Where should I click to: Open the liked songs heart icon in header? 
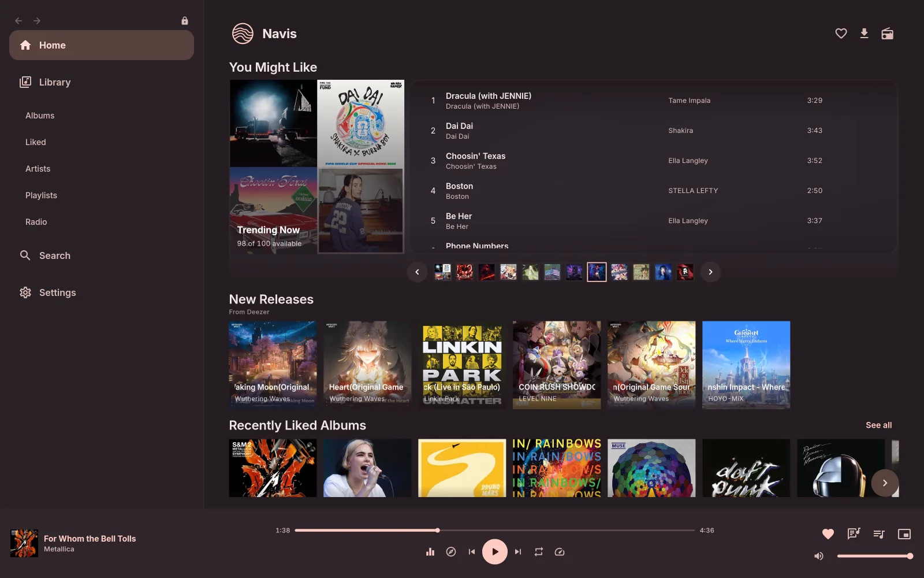841,34
